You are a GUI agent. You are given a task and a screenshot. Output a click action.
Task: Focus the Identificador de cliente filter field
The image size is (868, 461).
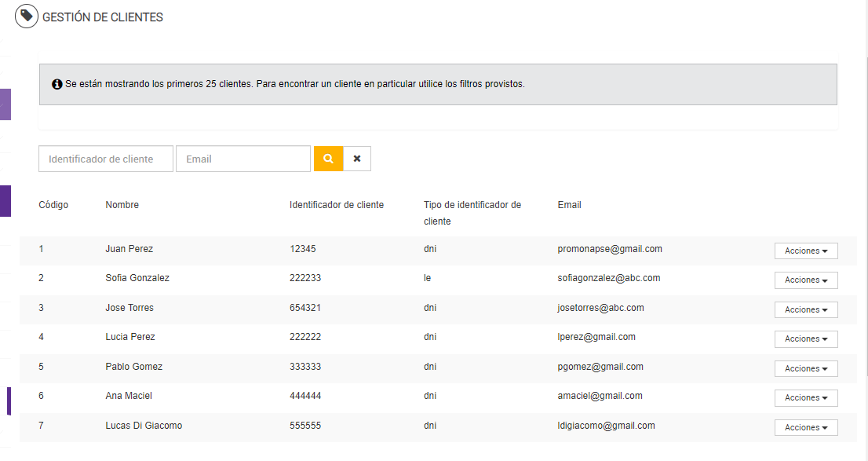coord(106,159)
